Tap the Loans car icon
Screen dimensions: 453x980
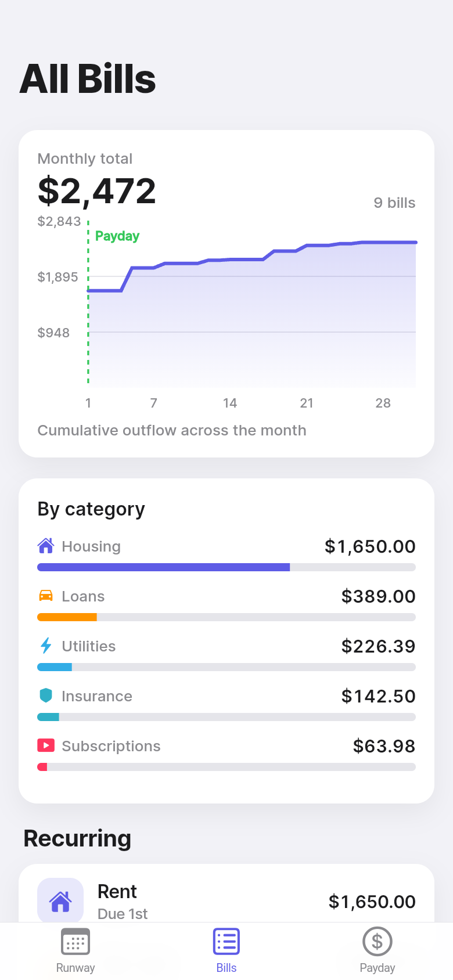pos(46,596)
